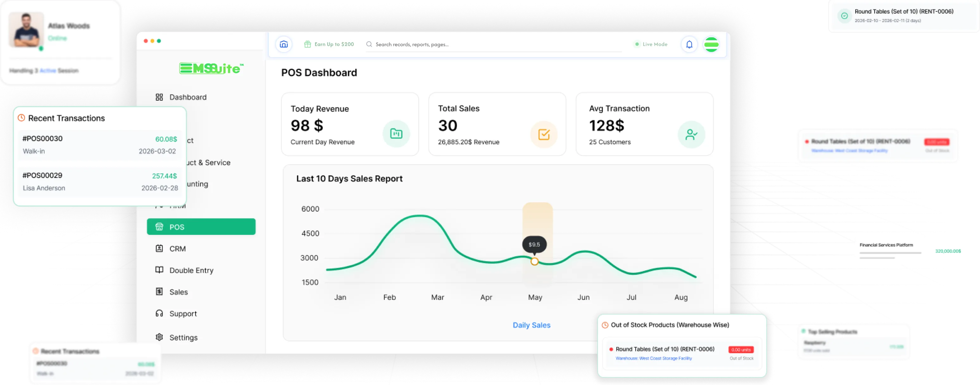
Task: Select the partly hidden Product & Service item
Action: (x=209, y=163)
